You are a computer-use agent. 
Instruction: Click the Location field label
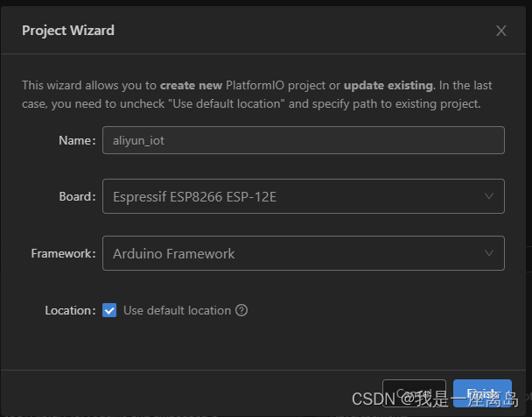point(69,310)
